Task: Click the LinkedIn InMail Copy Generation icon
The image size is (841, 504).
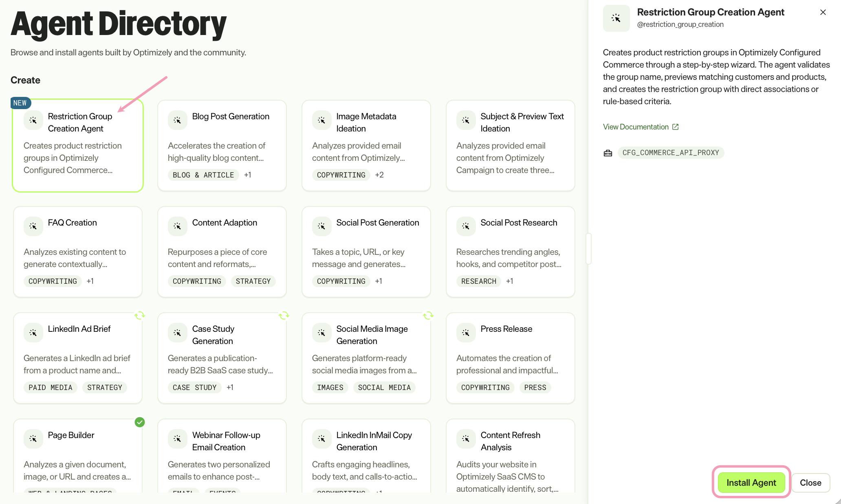Action: (x=322, y=439)
